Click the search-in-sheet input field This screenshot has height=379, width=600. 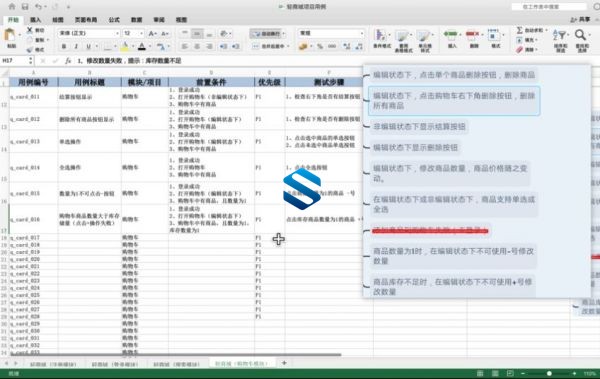tap(549, 7)
